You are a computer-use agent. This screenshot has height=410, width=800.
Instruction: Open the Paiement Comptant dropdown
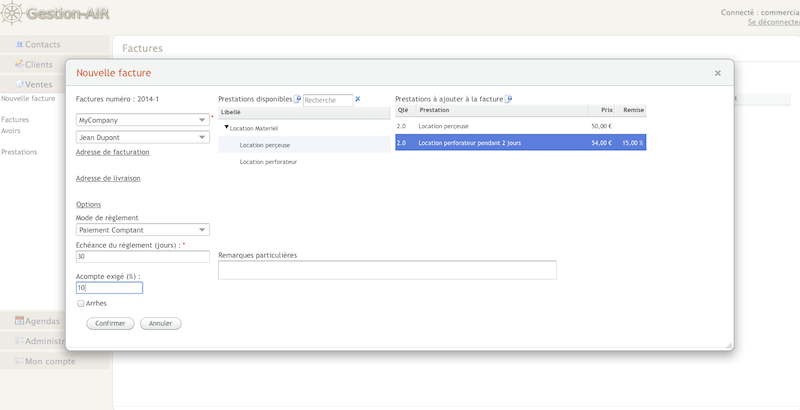click(x=143, y=230)
